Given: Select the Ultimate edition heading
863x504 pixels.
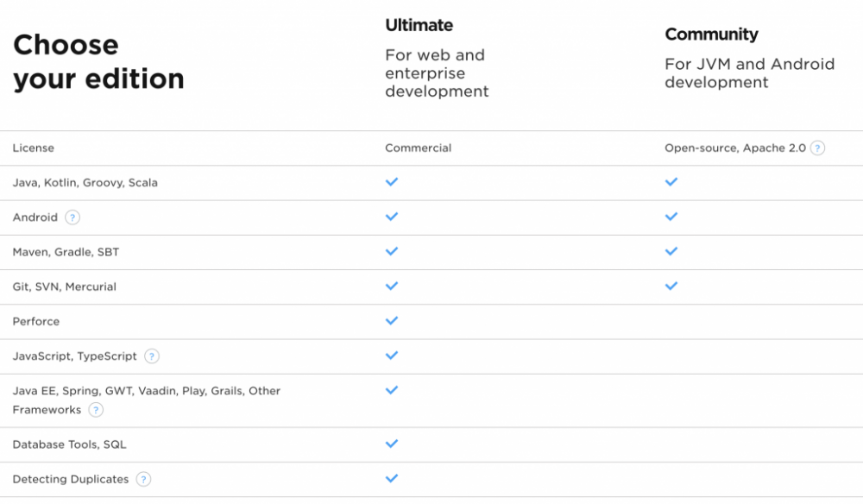Looking at the screenshot, I should [419, 25].
